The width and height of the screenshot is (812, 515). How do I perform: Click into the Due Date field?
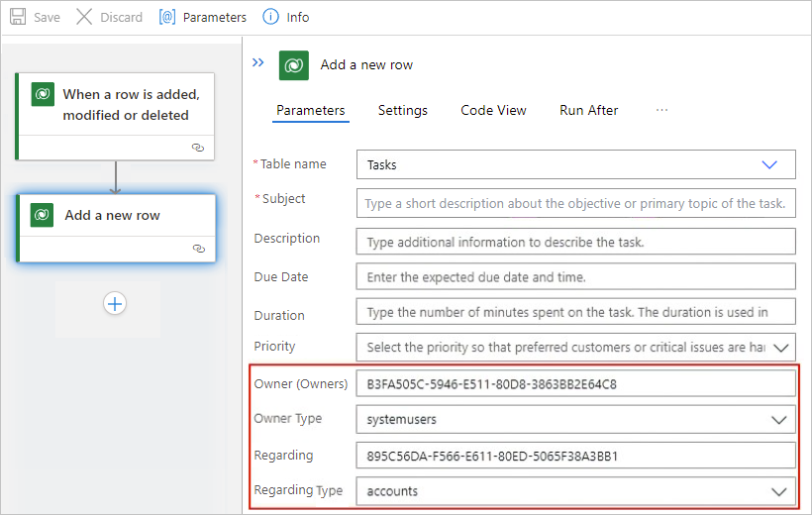(576, 276)
